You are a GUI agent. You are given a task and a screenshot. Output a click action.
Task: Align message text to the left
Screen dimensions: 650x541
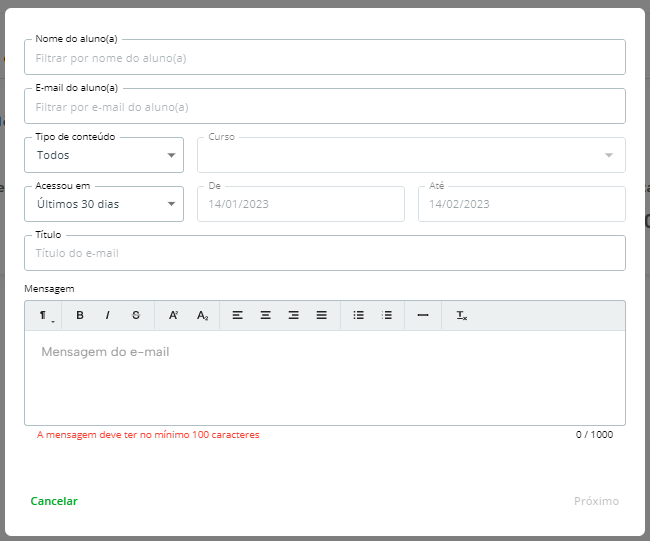click(238, 315)
